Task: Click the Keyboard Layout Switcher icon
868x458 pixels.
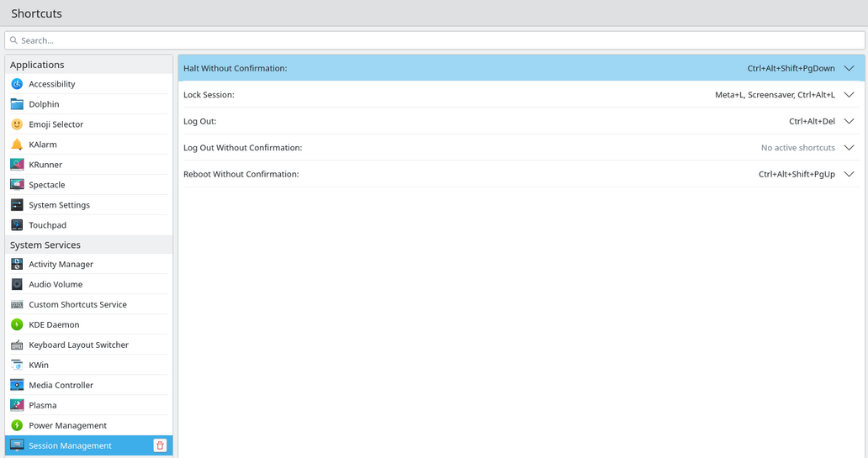Action: tap(17, 345)
